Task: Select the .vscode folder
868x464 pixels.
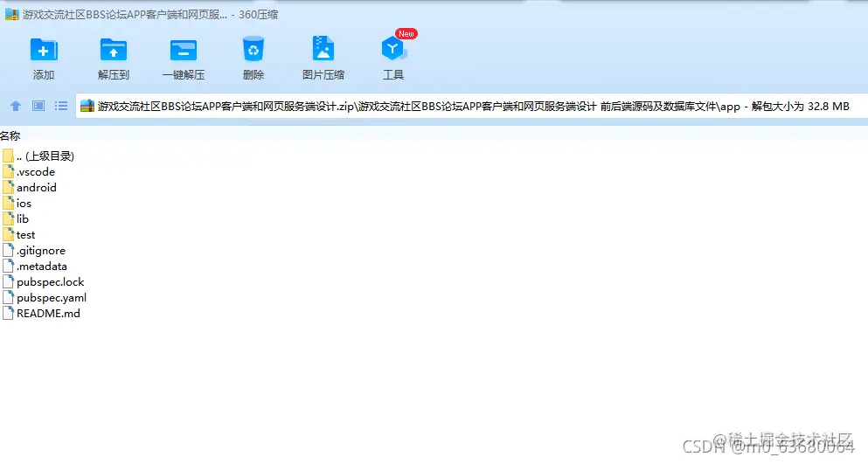Action: [x=28, y=171]
